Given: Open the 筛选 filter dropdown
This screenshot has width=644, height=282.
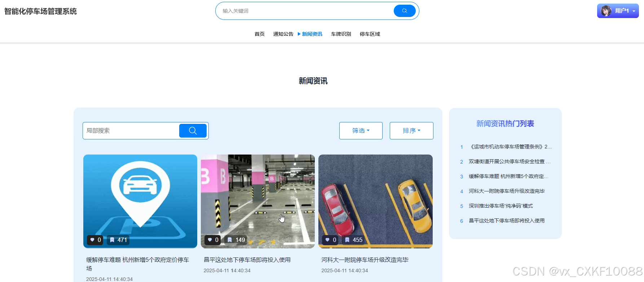Looking at the screenshot, I should 361,131.
